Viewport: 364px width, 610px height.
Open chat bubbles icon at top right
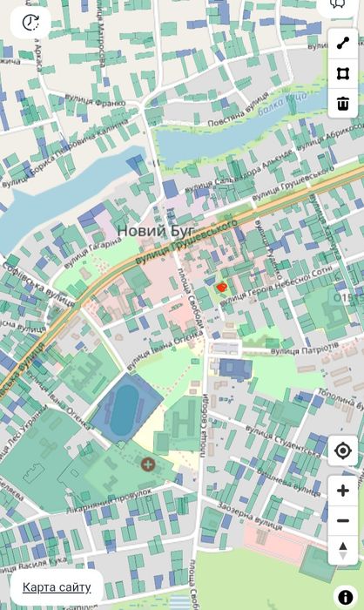(338, 5)
